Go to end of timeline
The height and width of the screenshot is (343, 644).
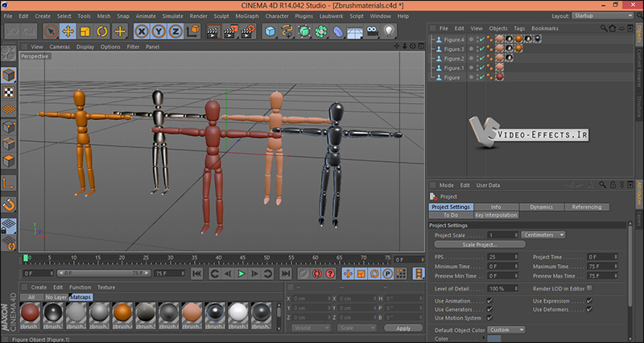[x=286, y=274]
